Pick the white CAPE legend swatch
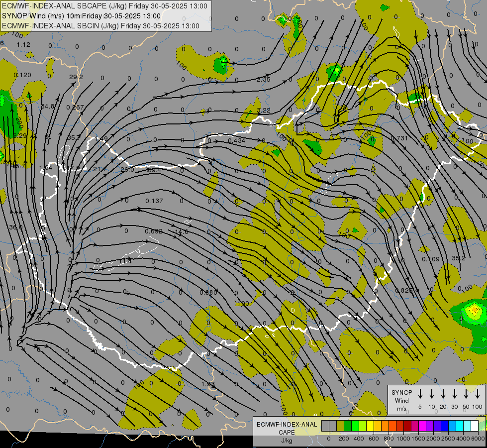 click(x=475, y=426)
